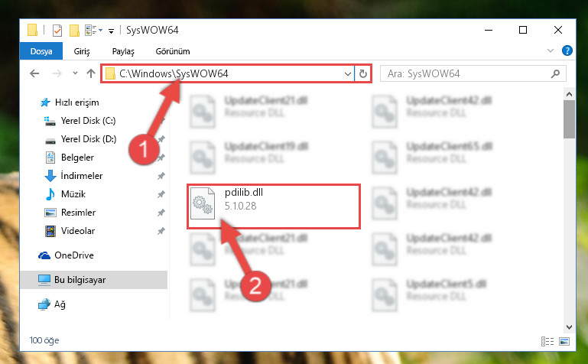This screenshot has height=364, width=588.
Task: Open the Görünüm ribbon tab
Action: tap(173, 51)
